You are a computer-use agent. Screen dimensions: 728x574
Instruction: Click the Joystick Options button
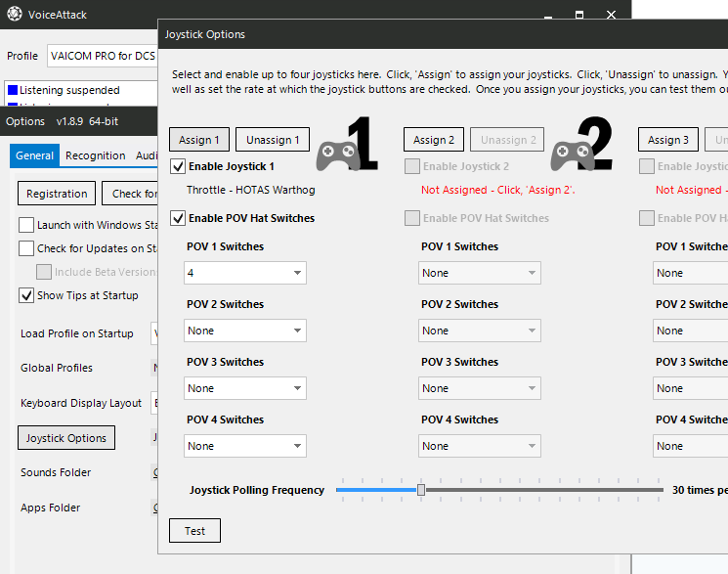tap(66, 438)
